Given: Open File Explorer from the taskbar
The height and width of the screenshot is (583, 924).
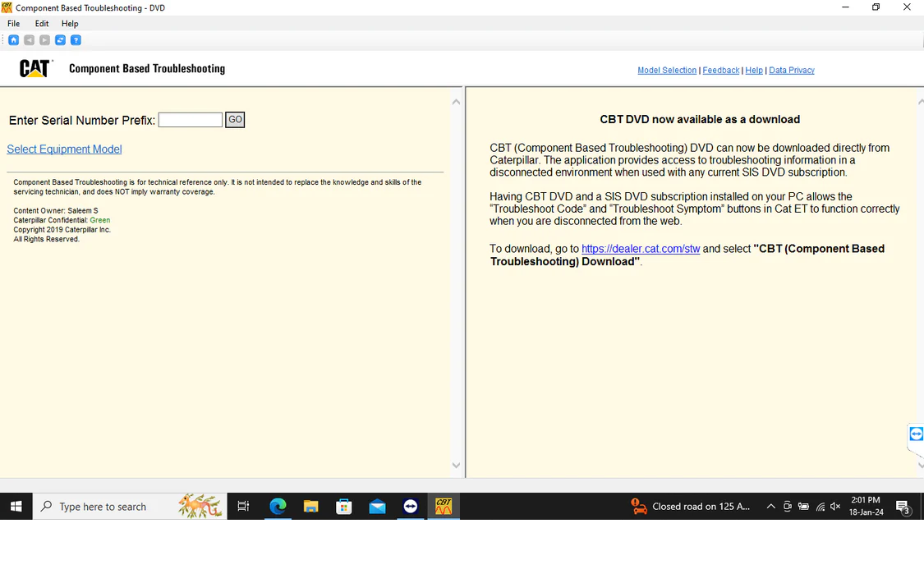Looking at the screenshot, I should tap(310, 507).
